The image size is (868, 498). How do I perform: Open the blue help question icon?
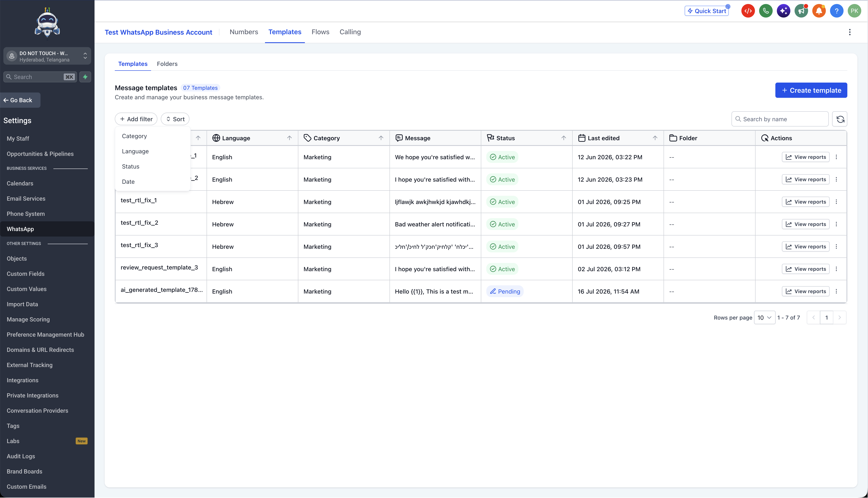(x=837, y=11)
